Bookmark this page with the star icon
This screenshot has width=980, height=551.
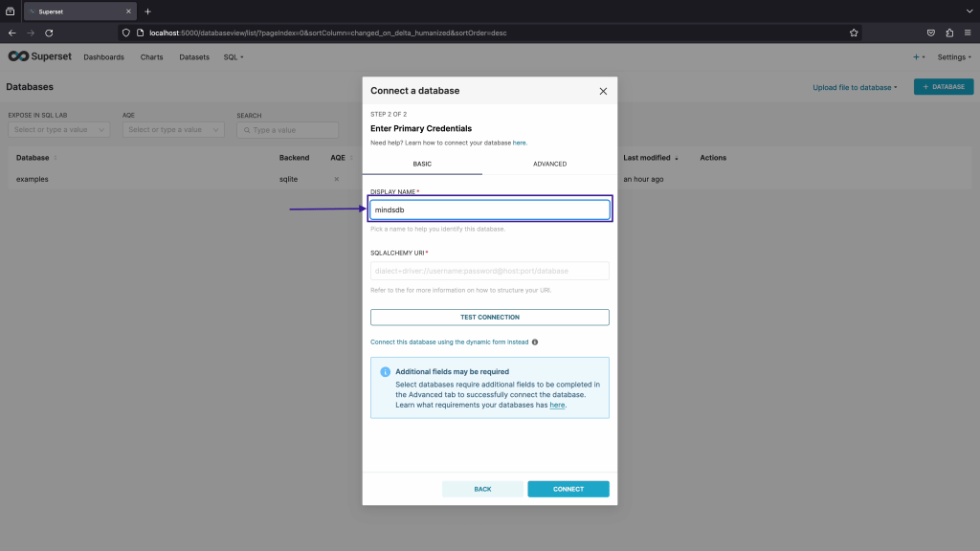click(x=853, y=33)
